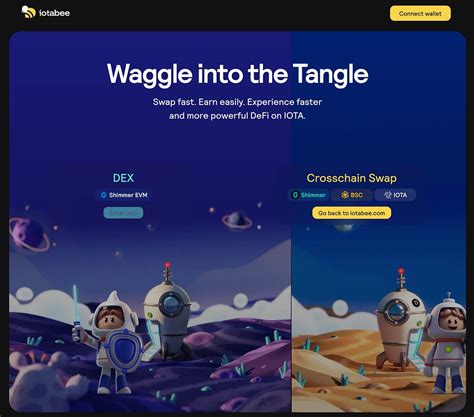Open the Crosschain Swap section heading
This screenshot has height=417, width=474.
pyautogui.click(x=352, y=178)
